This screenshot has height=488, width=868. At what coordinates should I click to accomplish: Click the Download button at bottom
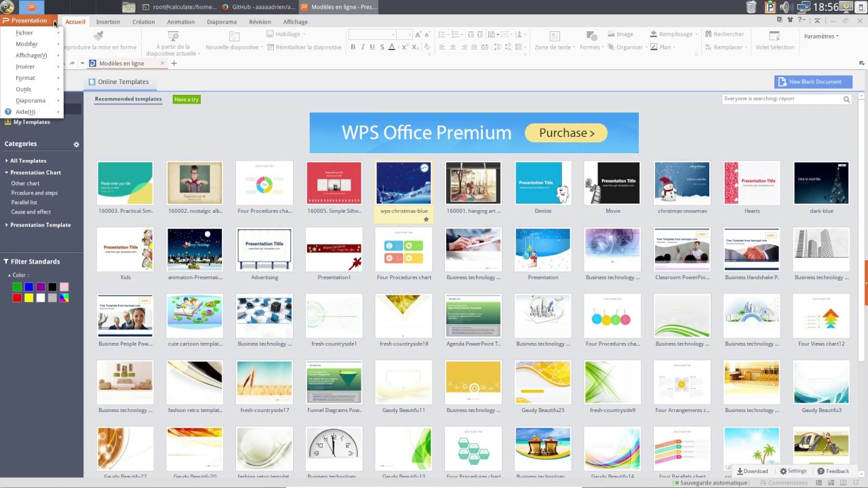coord(753,471)
